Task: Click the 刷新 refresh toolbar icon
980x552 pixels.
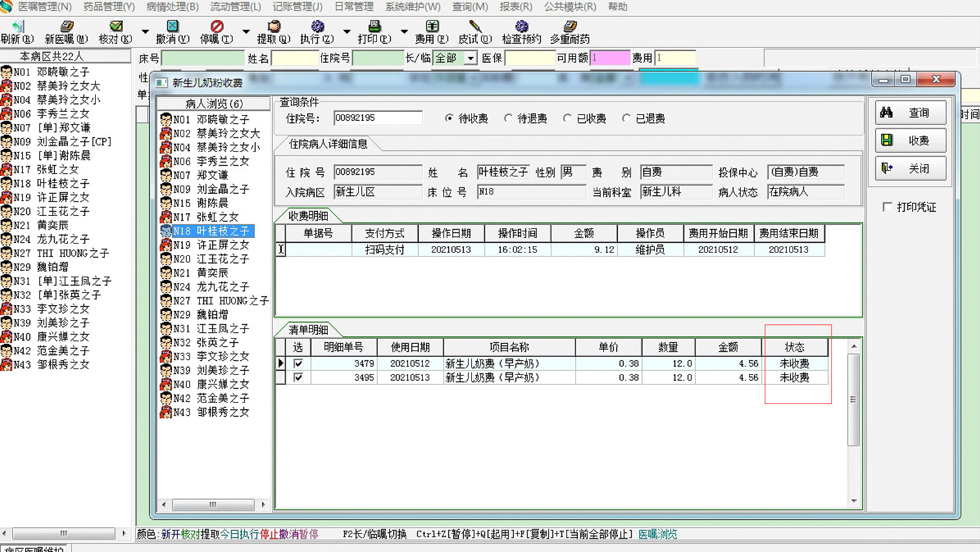Action: [17, 27]
